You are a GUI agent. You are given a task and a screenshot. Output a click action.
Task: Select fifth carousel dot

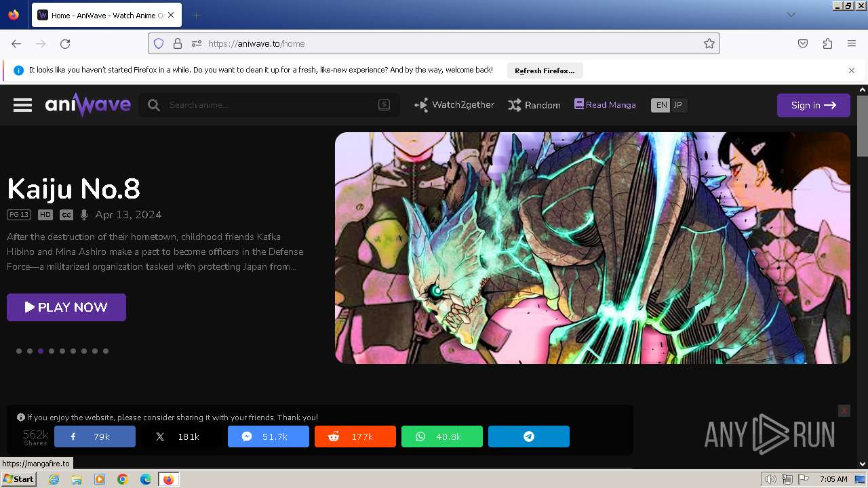(62, 351)
